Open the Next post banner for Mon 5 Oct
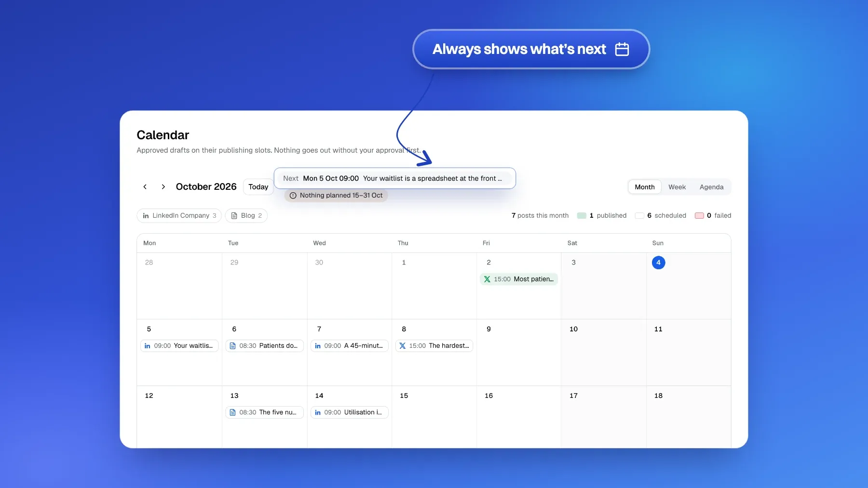The width and height of the screenshot is (868, 488). [394, 178]
